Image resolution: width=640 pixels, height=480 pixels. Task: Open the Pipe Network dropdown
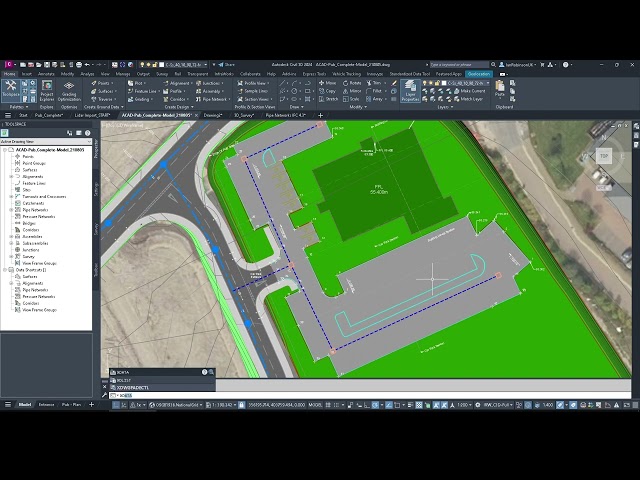point(213,99)
